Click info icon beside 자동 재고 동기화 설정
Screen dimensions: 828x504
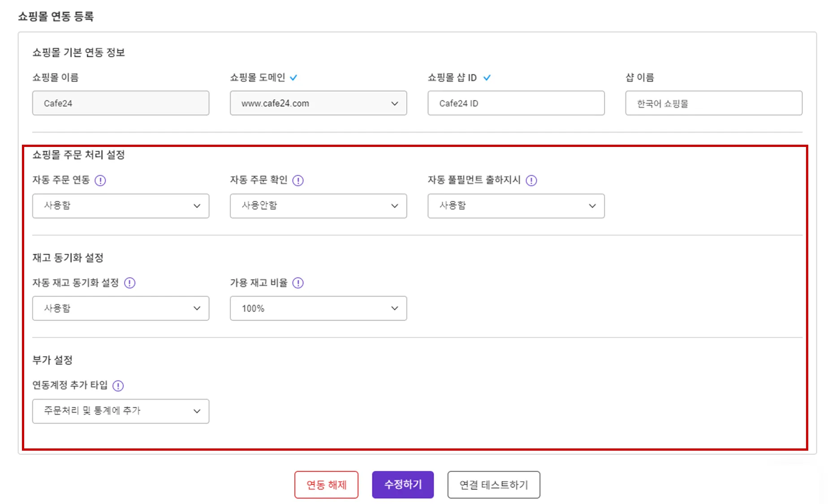(129, 283)
